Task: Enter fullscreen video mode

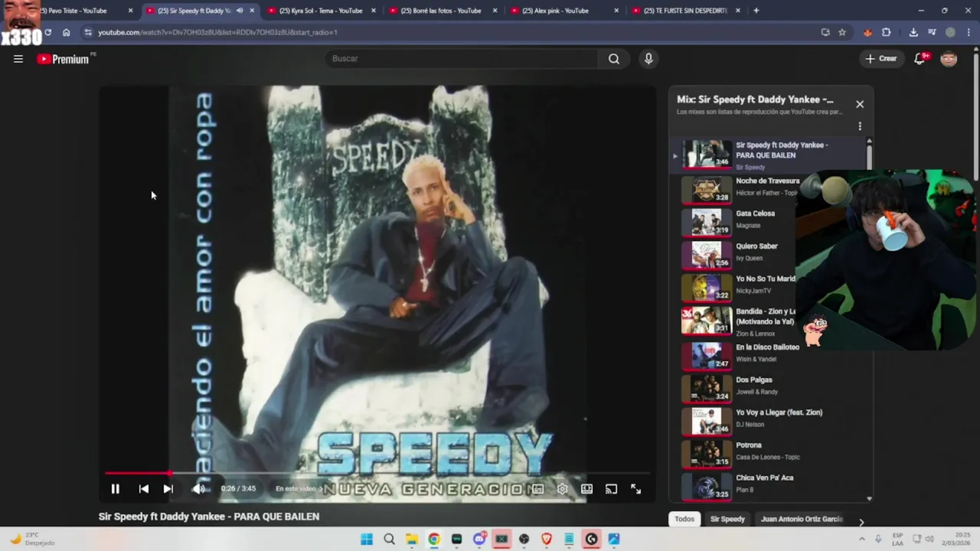Action: coord(635,489)
